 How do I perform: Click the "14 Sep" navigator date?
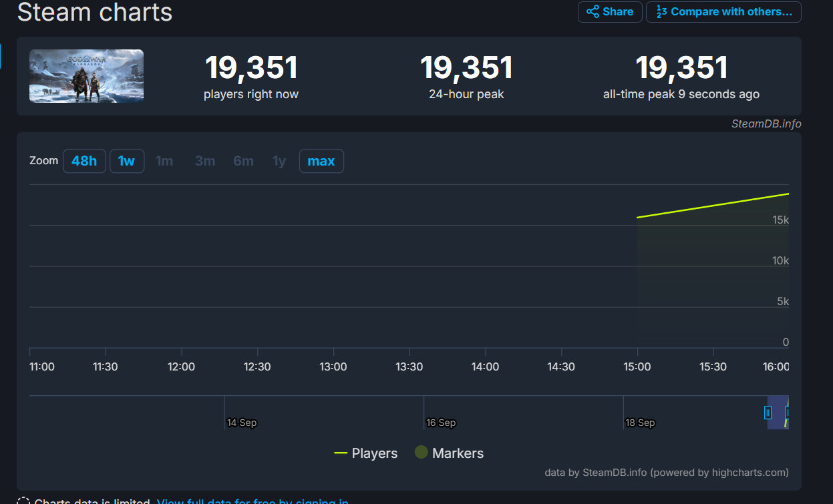click(242, 423)
